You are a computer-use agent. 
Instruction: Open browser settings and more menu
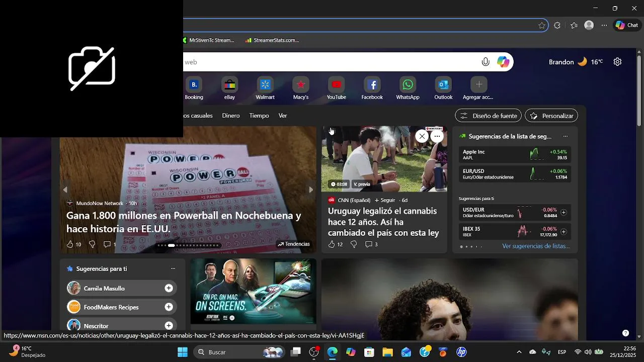tap(604, 25)
